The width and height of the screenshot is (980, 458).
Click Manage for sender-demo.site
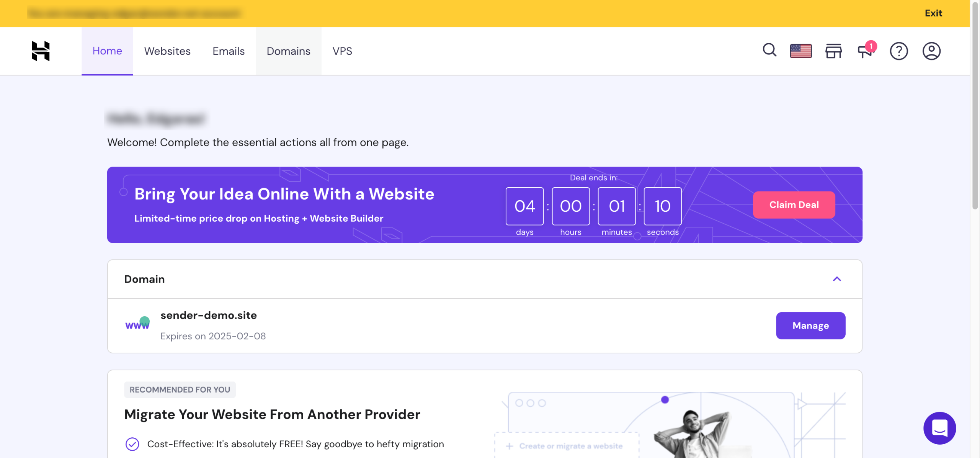(810, 326)
